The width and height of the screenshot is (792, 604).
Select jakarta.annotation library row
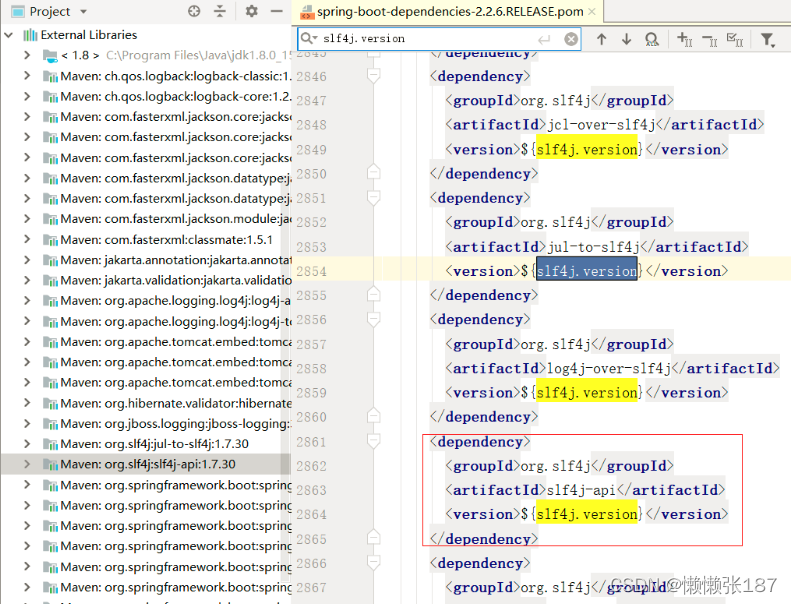coord(146,260)
